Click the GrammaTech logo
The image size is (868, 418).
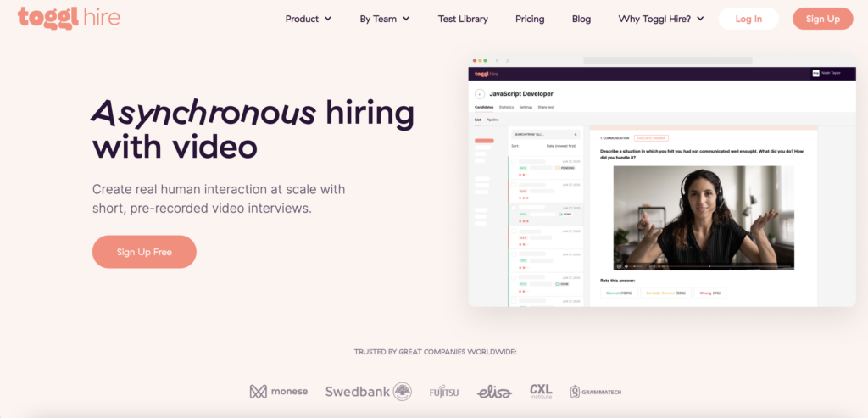596,392
